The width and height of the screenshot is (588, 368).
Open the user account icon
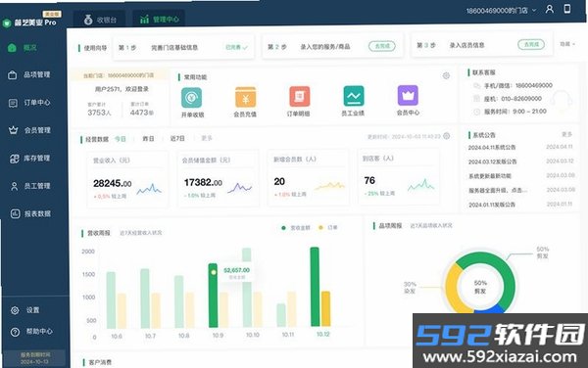(x=550, y=10)
